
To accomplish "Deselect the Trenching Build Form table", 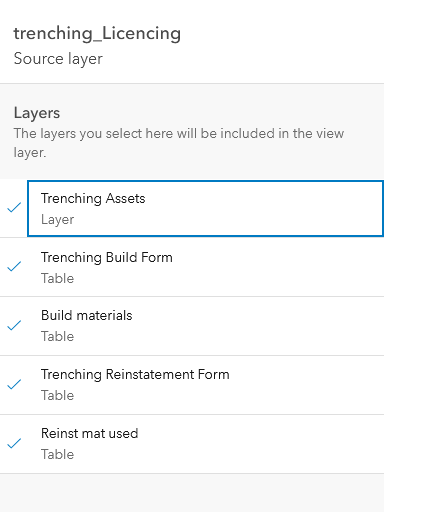I will (x=192, y=267).
